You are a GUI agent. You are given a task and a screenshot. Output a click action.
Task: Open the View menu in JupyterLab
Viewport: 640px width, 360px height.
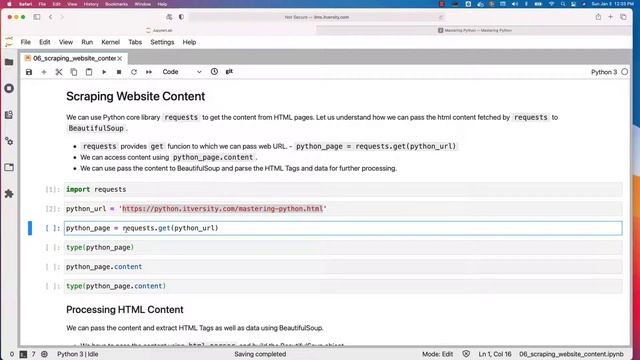(x=66, y=42)
